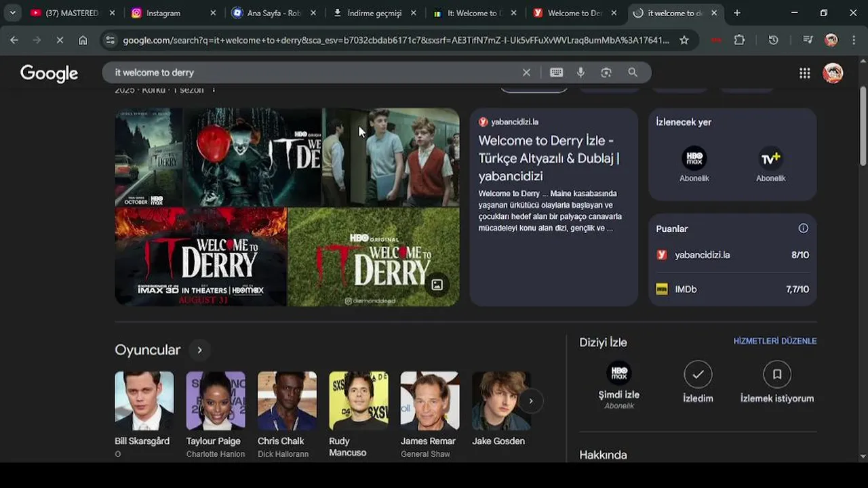This screenshot has width=868, height=488.
Task: Switch to the İndirme geçmişi tab
Action: click(x=374, y=13)
